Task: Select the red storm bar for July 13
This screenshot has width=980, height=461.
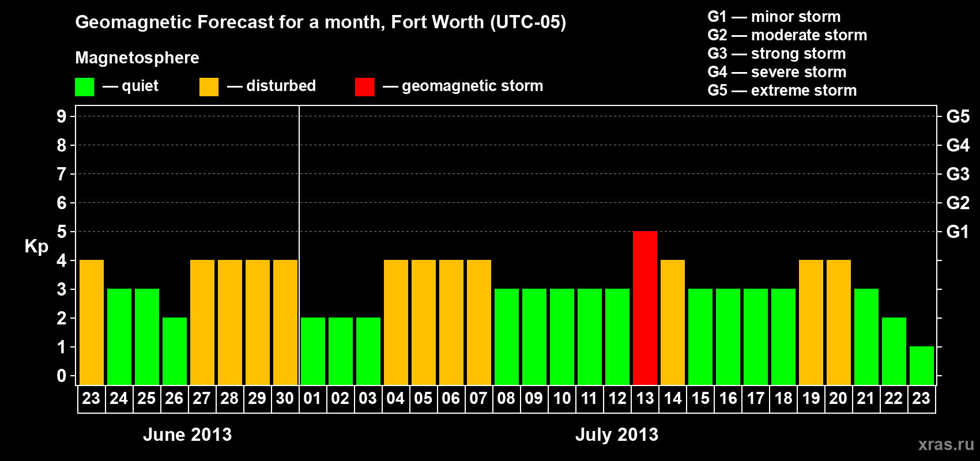Action: coord(645,308)
